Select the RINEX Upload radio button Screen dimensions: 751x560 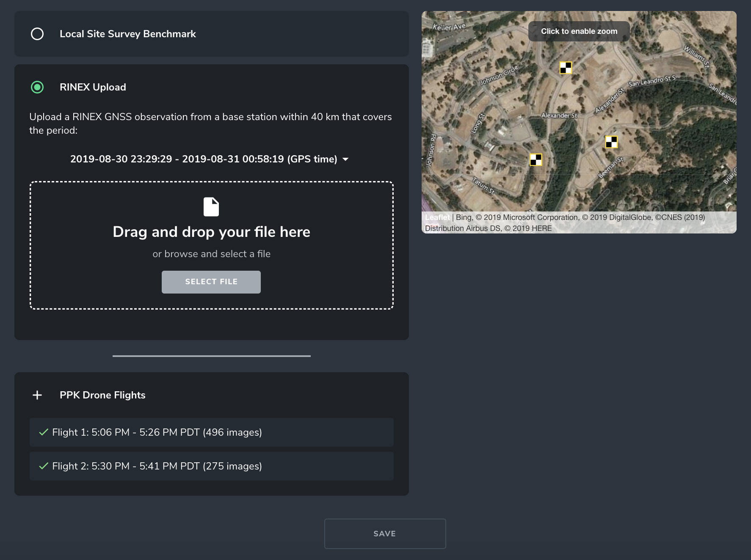37,87
